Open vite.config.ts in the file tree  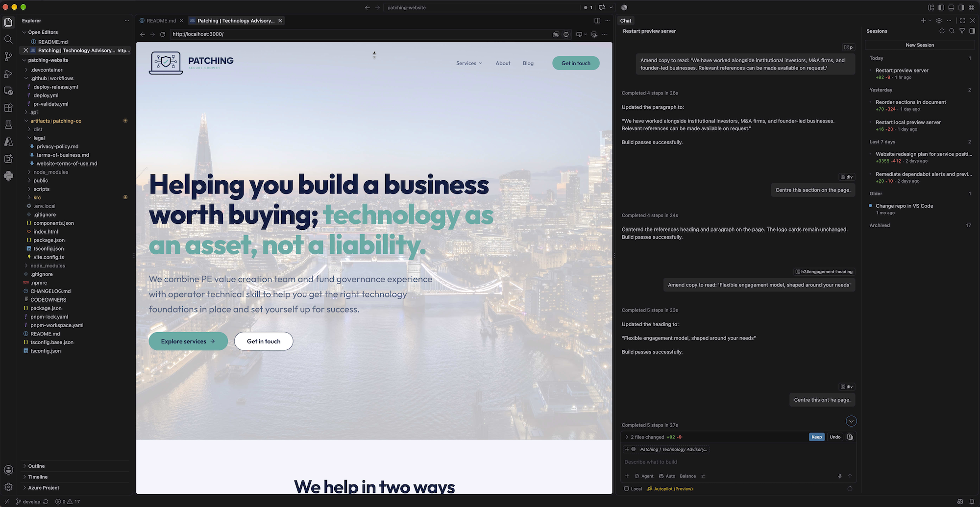[49, 257]
